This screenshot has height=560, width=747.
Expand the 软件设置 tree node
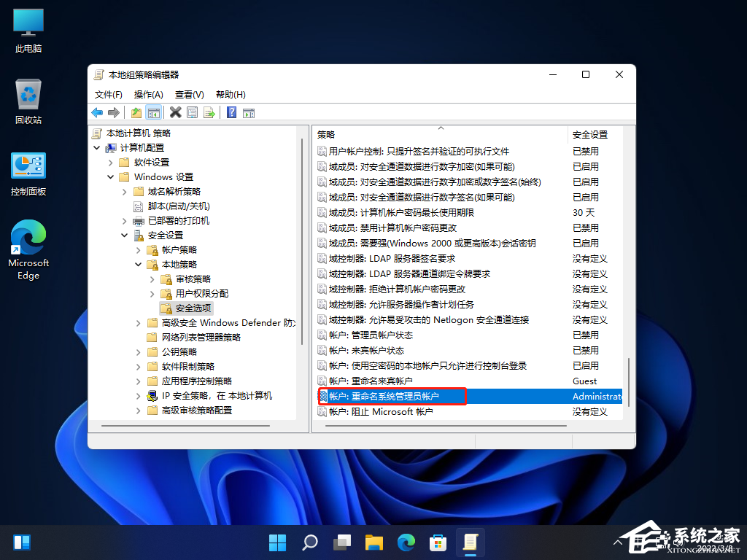click(x=111, y=163)
